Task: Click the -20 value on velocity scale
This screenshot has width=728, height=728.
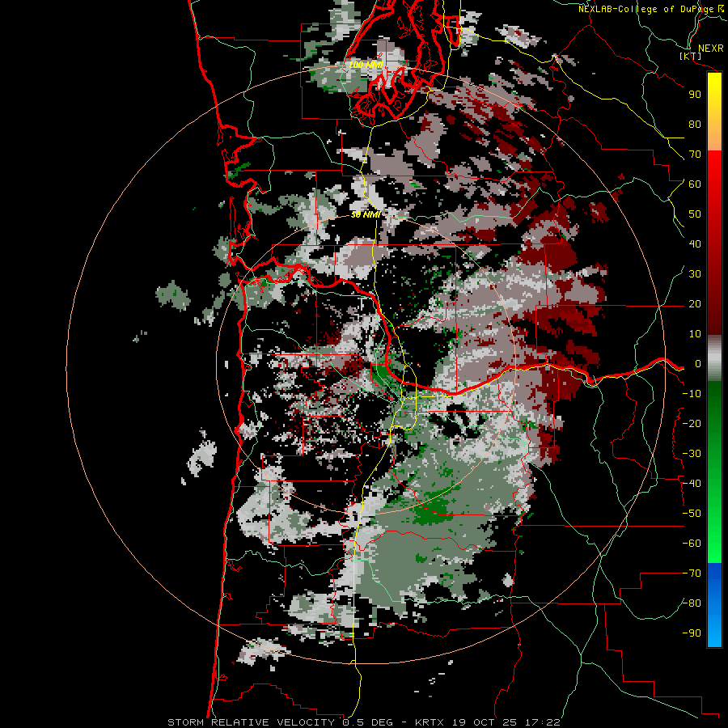Action: (692, 424)
